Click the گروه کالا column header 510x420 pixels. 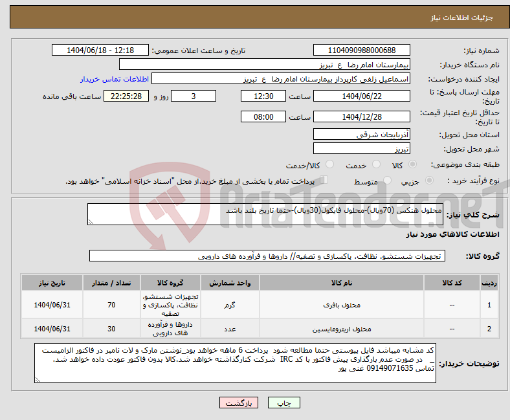(170, 283)
